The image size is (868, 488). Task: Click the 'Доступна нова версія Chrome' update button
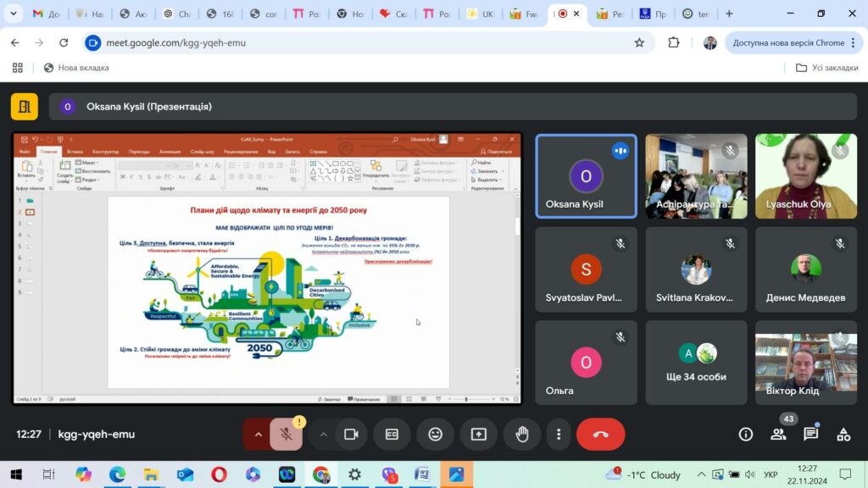point(793,42)
